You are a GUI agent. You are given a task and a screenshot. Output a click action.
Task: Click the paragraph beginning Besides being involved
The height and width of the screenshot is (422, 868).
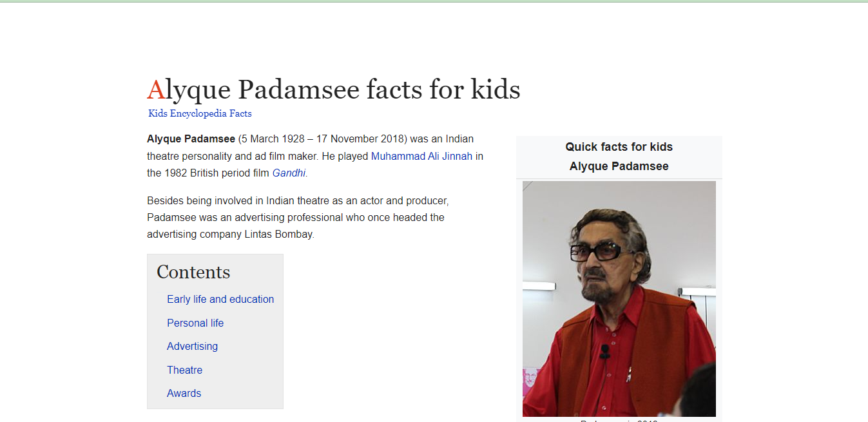pos(296,218)
